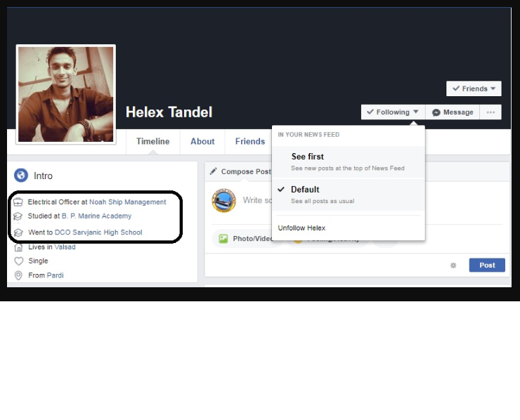
Task: Click IN YOUR NEWS FEED header text
Action: point(308,135)
